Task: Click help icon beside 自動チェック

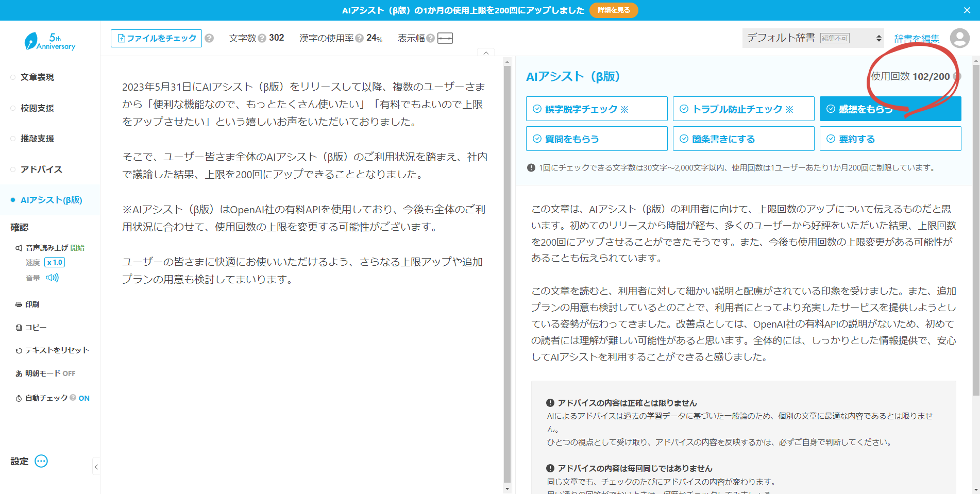Action: click(x=73, y=398)
